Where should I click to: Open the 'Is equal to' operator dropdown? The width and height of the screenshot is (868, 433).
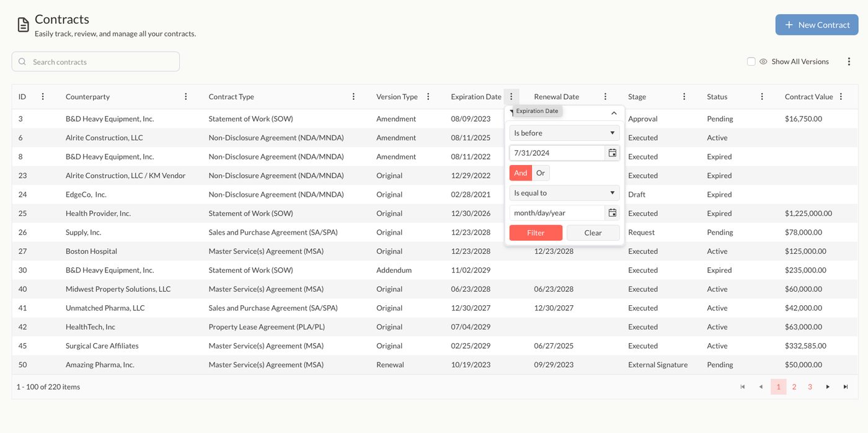pyautogui.click(x=564, y=193)
